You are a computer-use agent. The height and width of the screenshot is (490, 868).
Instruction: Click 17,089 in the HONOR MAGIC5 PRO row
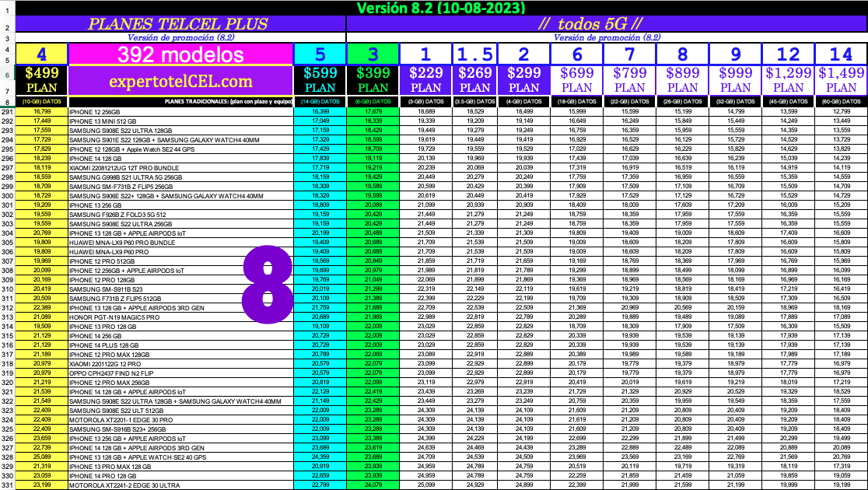pos(841,317)
